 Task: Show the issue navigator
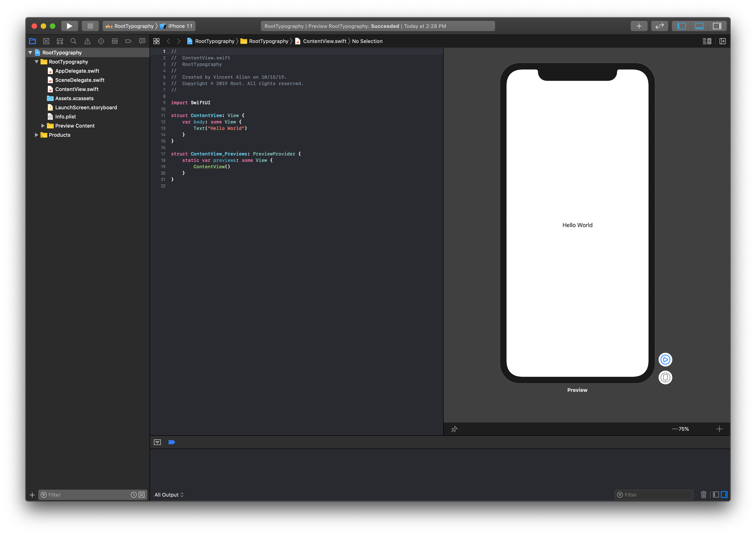[x=87, y=41]
